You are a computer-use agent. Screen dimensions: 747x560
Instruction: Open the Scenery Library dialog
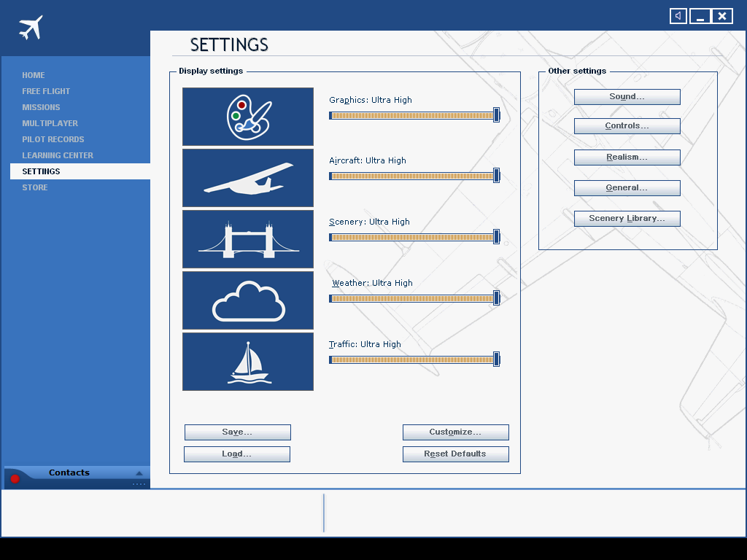[x=627, y=219]
